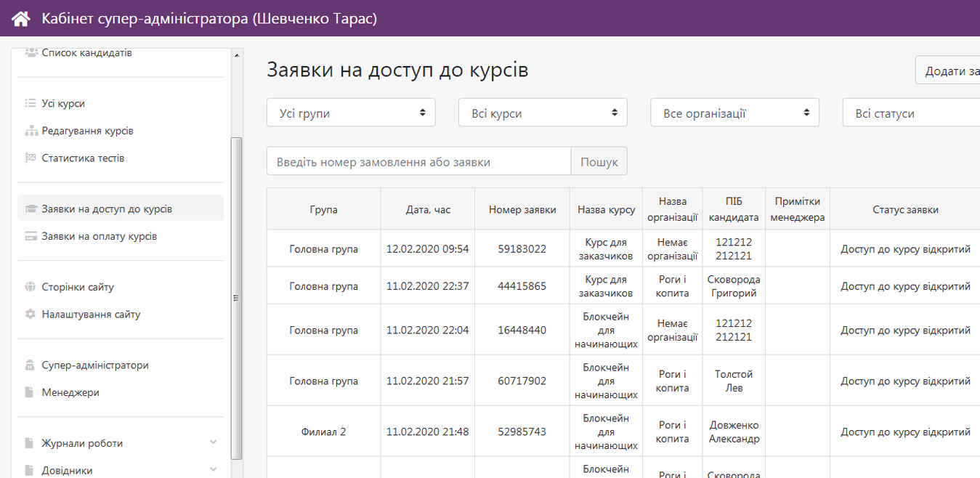Open the Всі курси dropdown filter
The height and width of the screenshot is (478, 980).
(543, 113)
